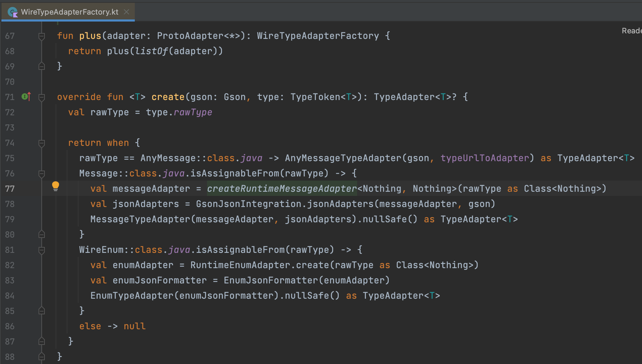The width and height of the screenshot is (642, 364).
Task: Click the fold-end marker beside line 85
Action: click(41, 311)
